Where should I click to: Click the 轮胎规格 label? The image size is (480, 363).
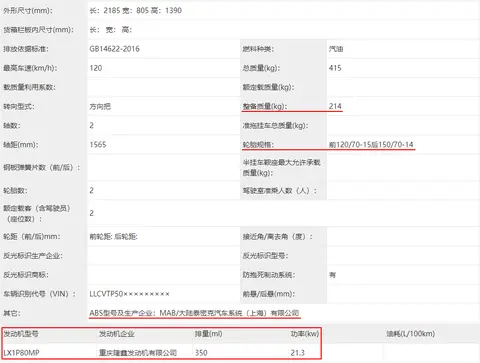pos(258,144)
